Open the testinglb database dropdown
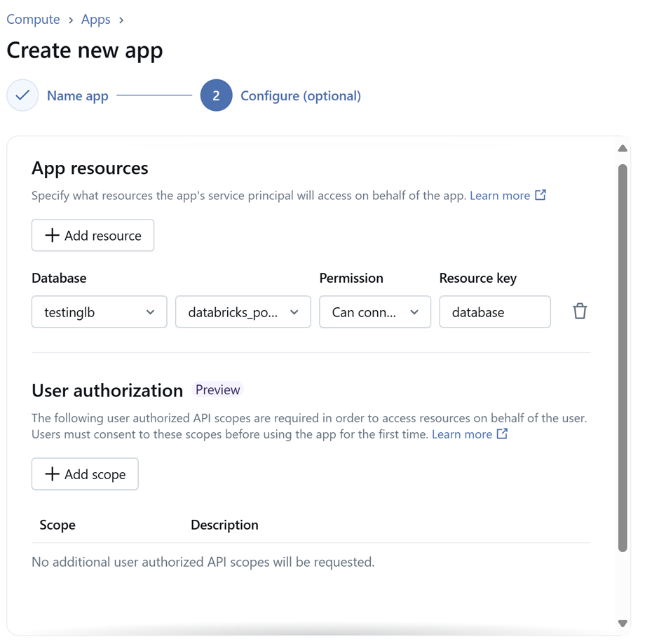This screenshot has width=659, height=644. pyautogui.click(x=99, y=312)
